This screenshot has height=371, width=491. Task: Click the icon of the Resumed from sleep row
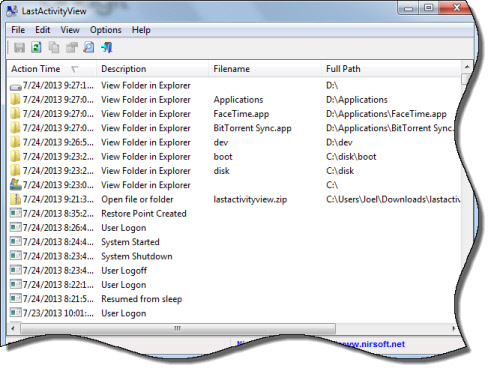[x=16, y=298]
